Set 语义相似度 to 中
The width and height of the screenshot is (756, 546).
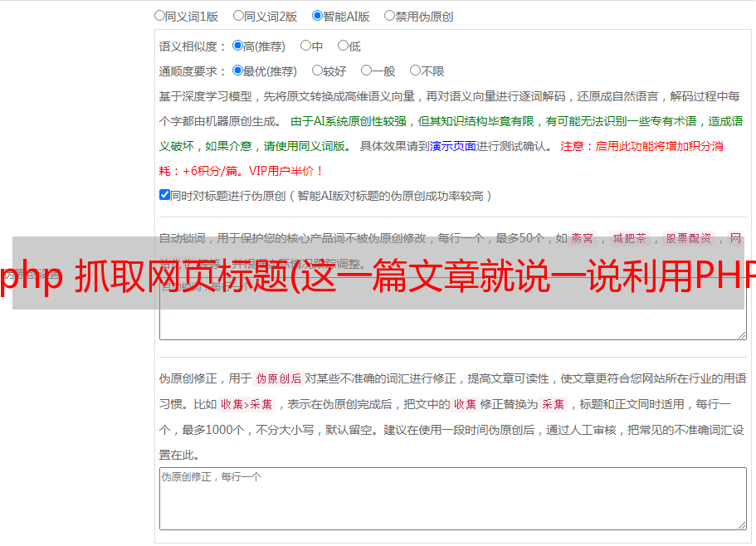pyautogui.click(x=305, y=46)
